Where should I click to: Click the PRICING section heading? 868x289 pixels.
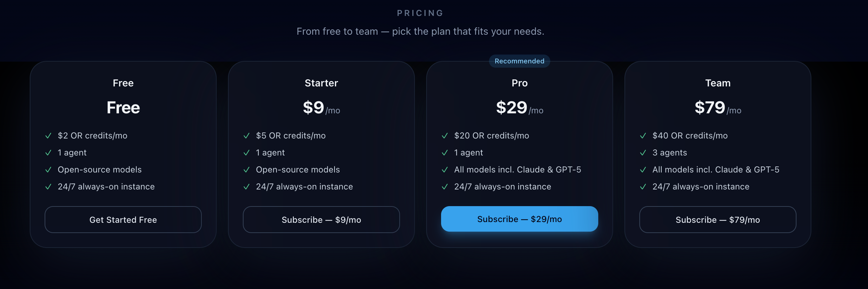420,13
